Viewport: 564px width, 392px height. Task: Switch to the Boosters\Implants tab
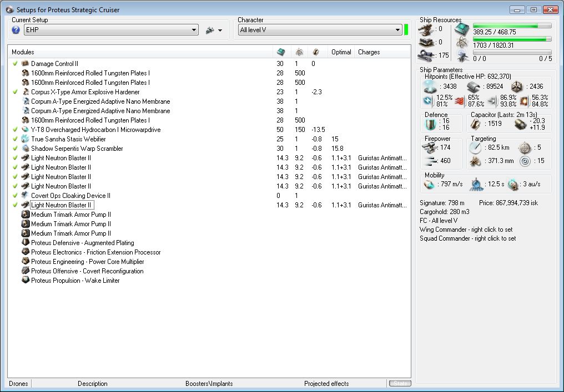[209, 384]
